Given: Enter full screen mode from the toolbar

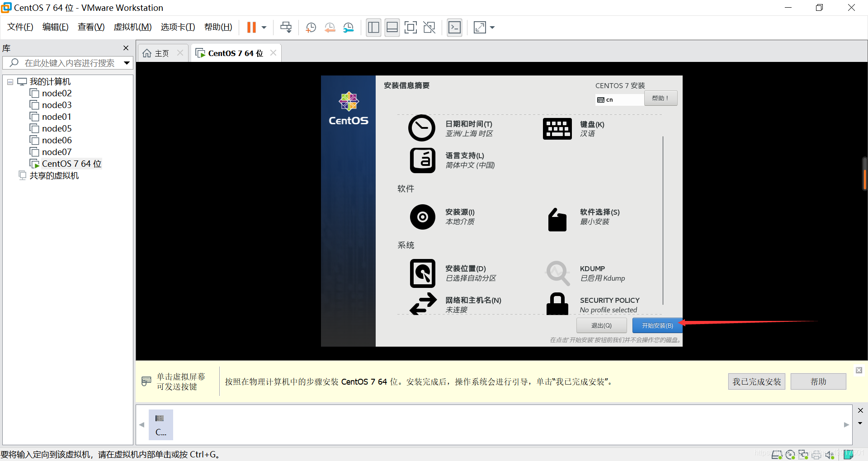Looking at the screenshot, I should 410,28.
